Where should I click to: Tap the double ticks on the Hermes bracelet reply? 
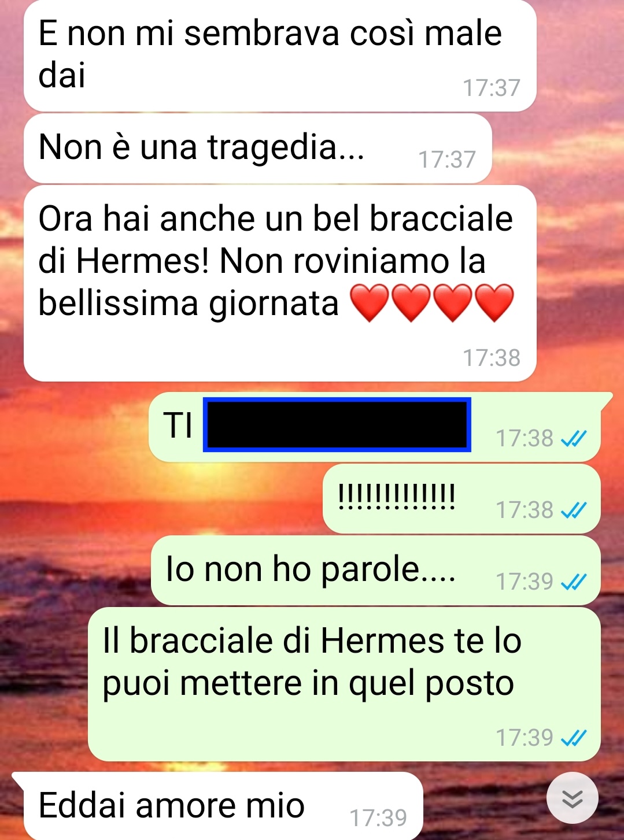pyautogui.click(x=574, y=738)
